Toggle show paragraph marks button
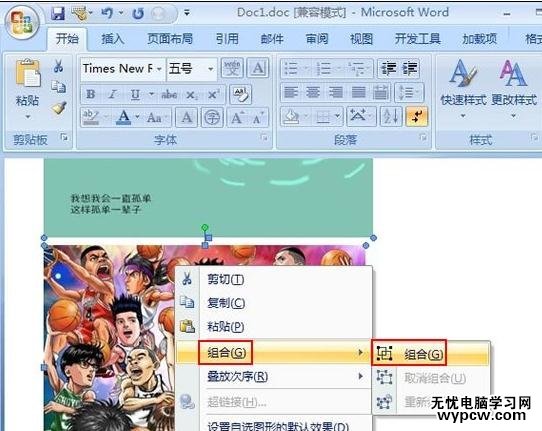 coord(417,116)
